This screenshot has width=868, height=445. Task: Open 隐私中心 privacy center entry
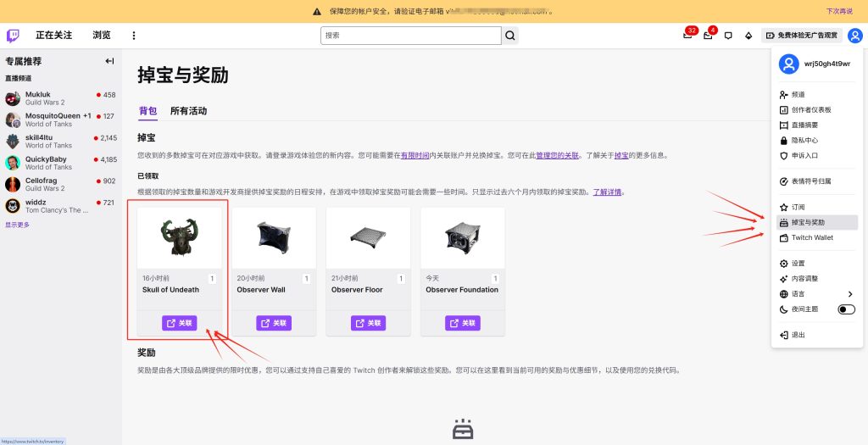click(818, 141)
